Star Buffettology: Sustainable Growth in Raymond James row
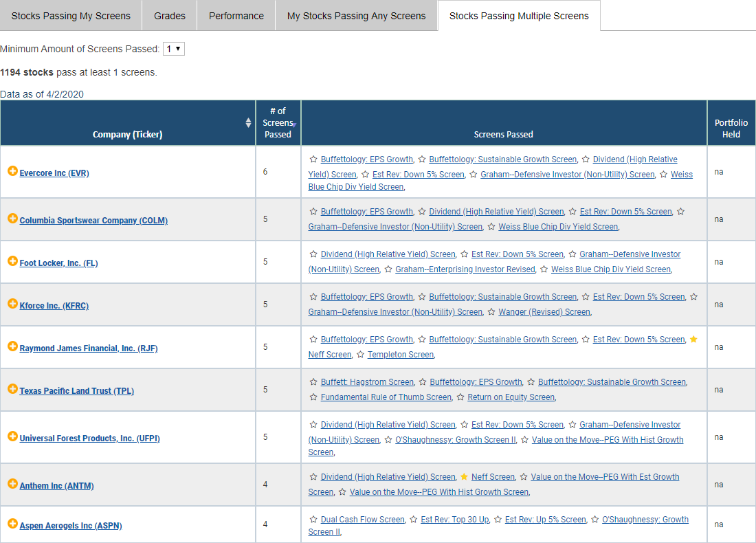 422,340
